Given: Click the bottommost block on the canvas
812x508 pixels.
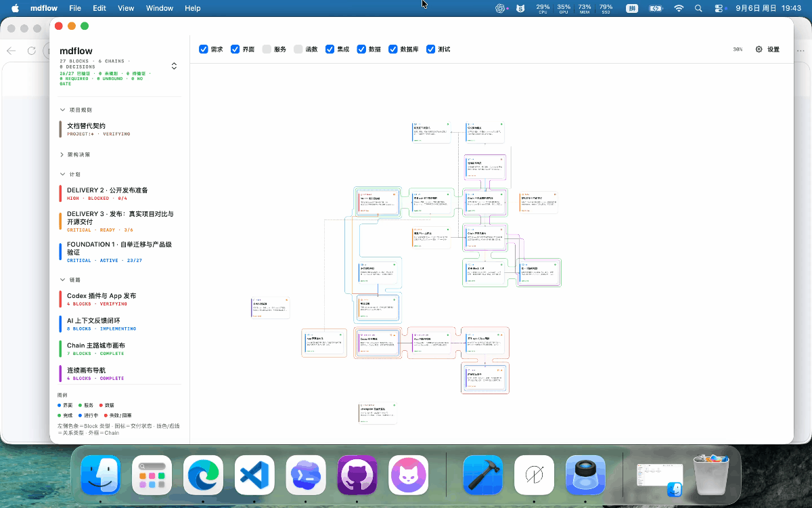Looking at the screenshot, I should 377,413.
